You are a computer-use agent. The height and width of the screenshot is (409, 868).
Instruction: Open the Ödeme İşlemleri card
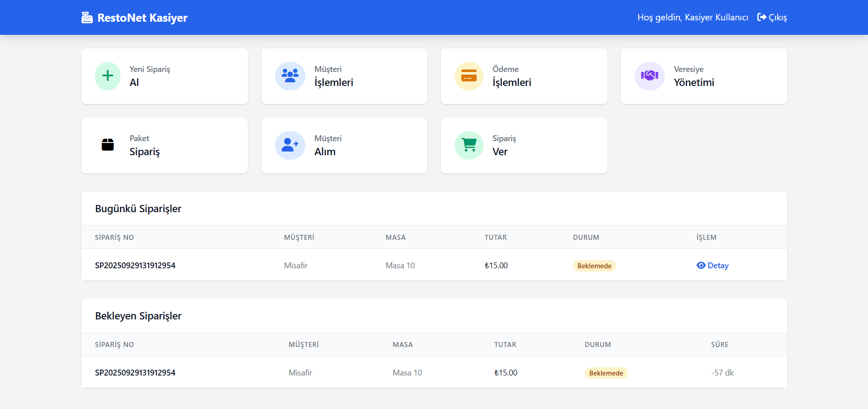(x=524, y=76)
